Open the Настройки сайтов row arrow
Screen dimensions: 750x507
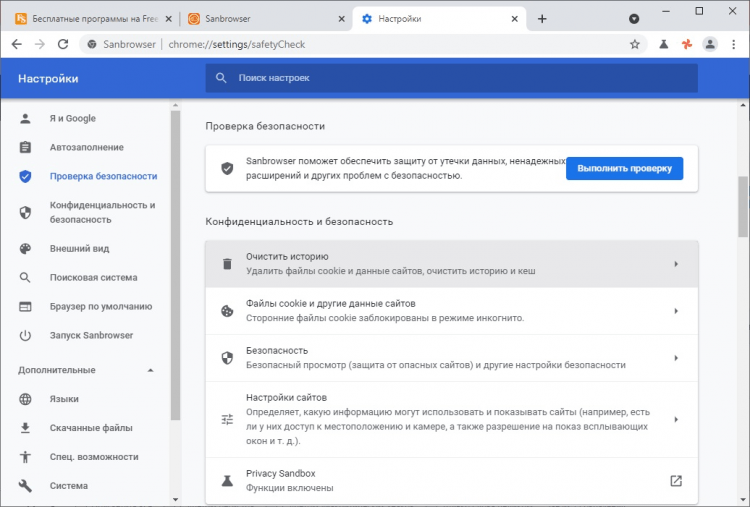[x=676, y=419]
